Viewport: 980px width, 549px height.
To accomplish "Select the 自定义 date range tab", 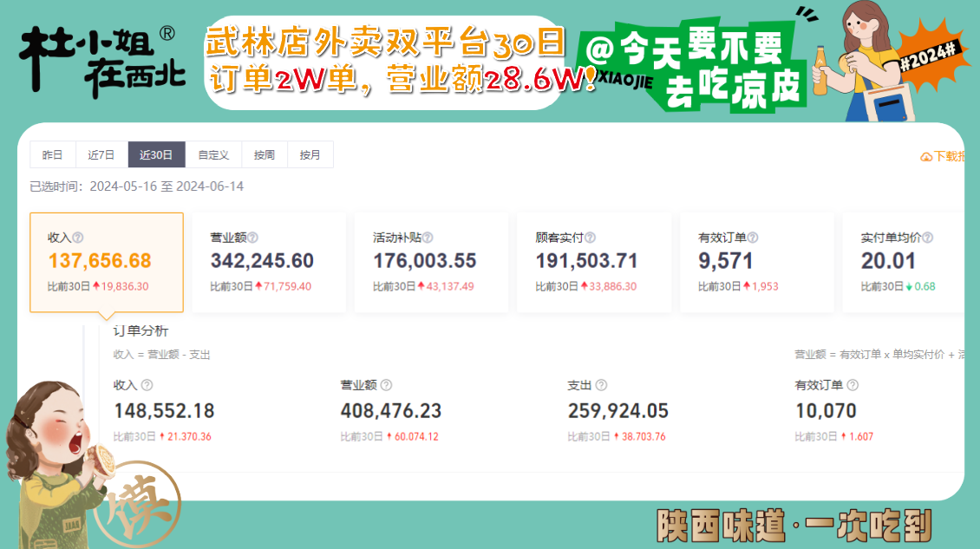I will pyautogui.click(x=213, y=154).
